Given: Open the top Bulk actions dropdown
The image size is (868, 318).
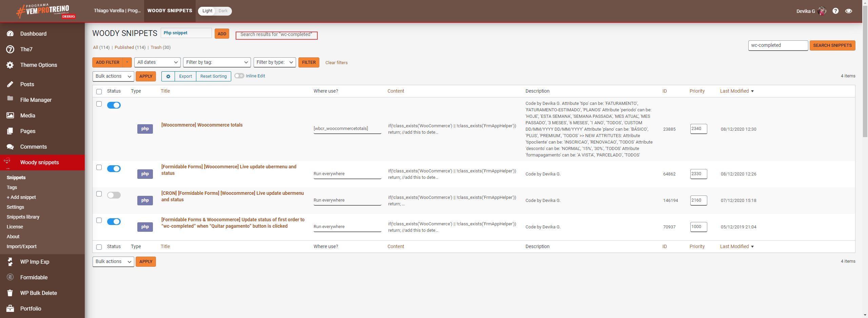Looking at the screenshot, I should click(113, 76).
